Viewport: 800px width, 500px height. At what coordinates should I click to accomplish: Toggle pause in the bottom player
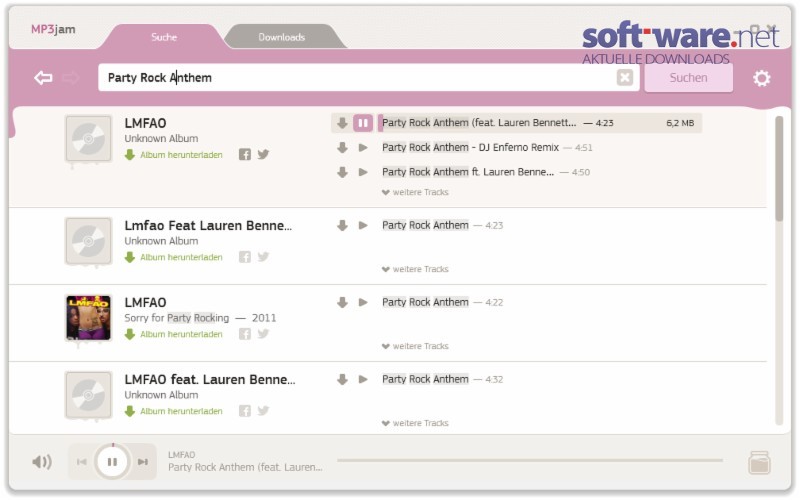coord(112,462)
